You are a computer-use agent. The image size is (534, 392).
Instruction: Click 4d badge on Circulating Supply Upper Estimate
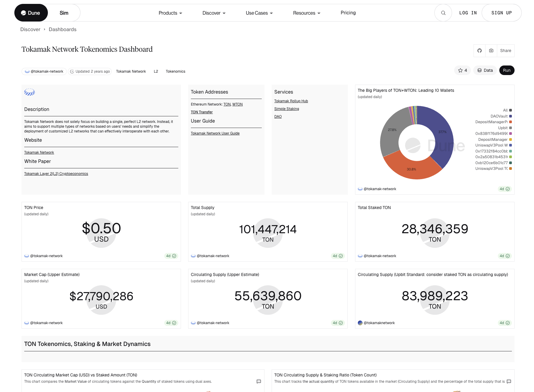coord(338,323)
